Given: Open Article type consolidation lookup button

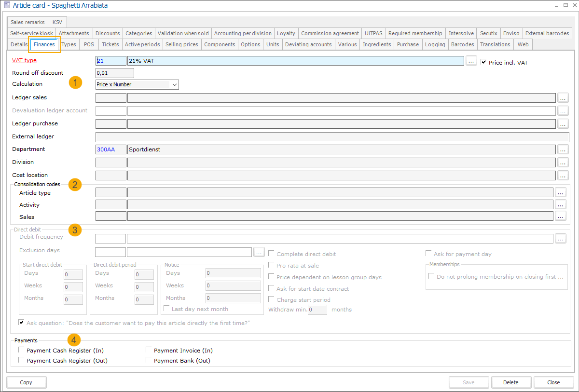Looking at the screenshot, I should (x=560, y=192).
